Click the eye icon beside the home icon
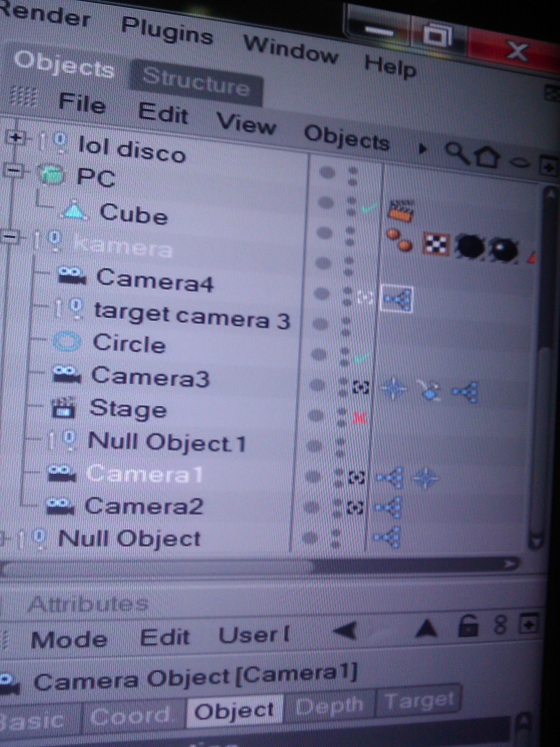Screen dimensions: 560x747 [x=519, y=162]
